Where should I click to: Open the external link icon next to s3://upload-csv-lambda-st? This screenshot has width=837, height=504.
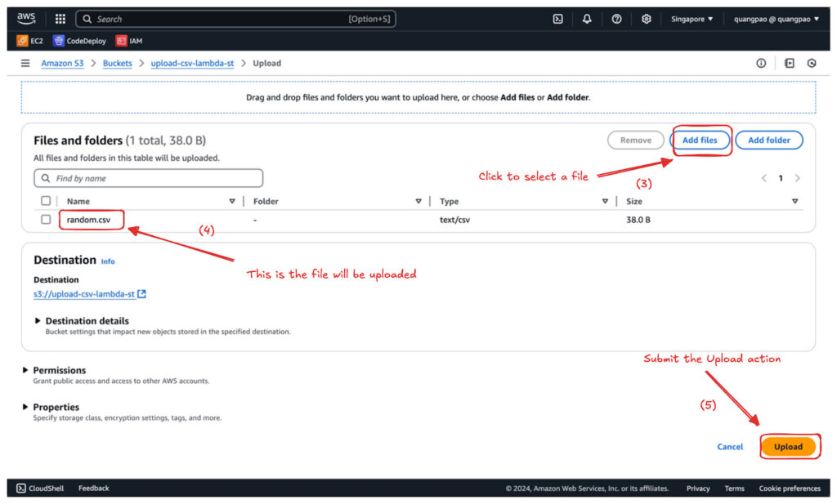click(141, 294)
